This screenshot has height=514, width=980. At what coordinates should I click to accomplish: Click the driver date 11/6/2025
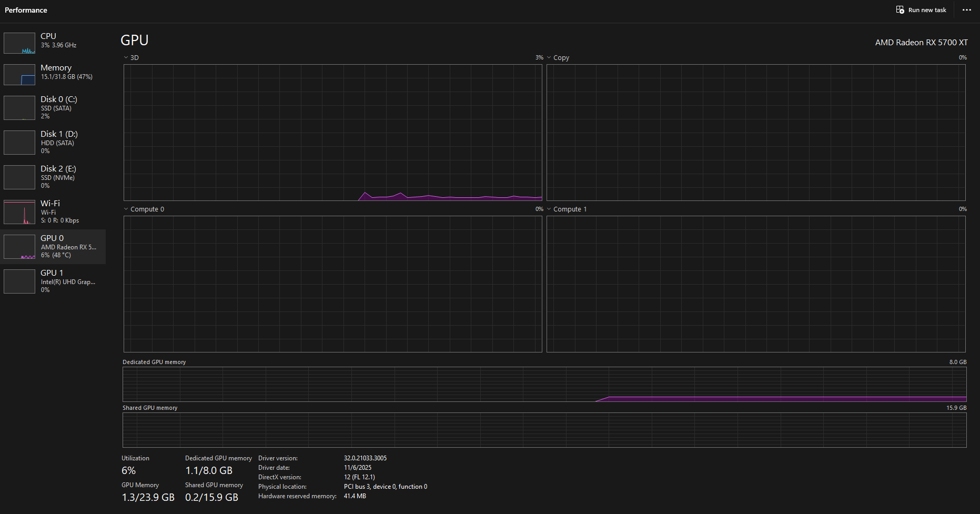pyautogui.click(x=358, y=468)
